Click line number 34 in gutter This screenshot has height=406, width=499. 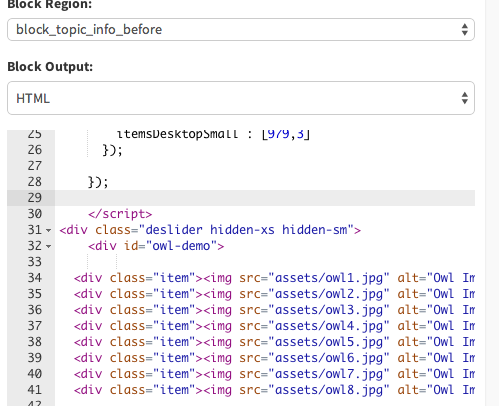pos(35,278)
